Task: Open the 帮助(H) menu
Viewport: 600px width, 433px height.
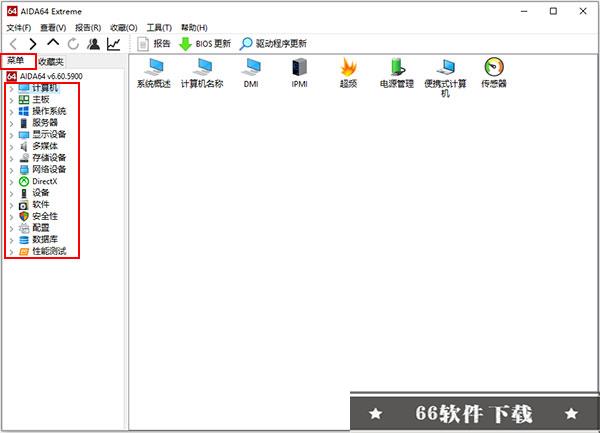Action: click(x=194, y=28)
